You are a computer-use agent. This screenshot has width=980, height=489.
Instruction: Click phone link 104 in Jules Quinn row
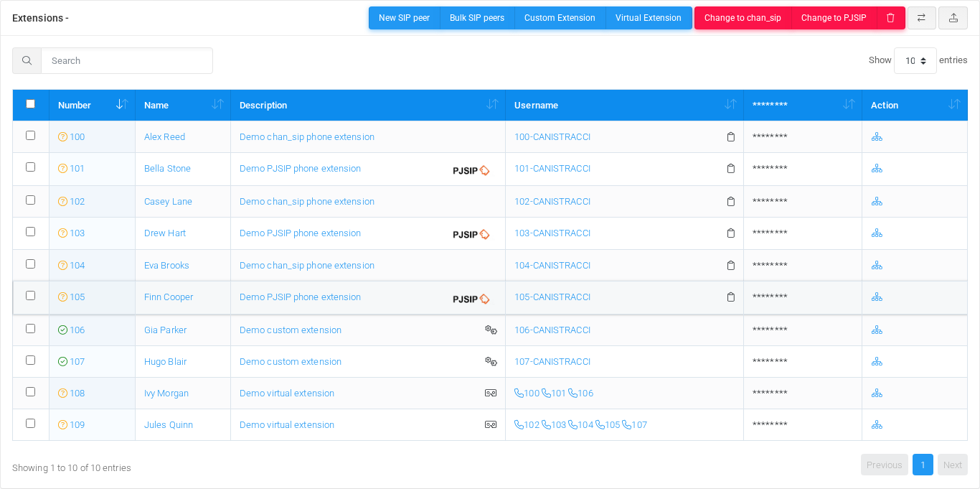pos(581,425)
